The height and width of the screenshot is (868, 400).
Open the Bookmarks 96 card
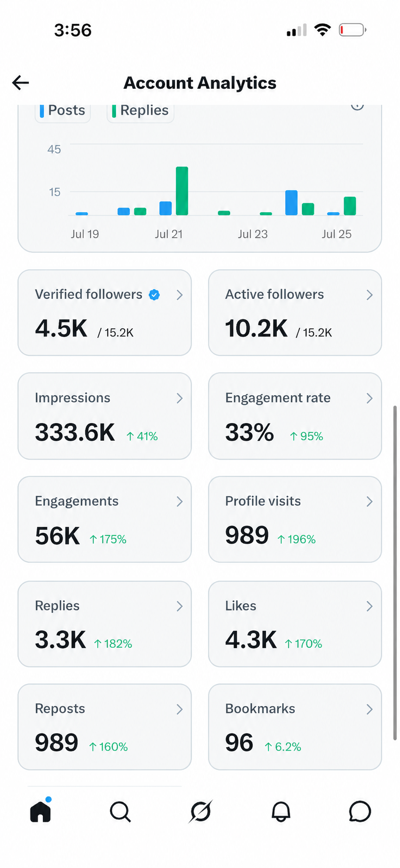295,727
